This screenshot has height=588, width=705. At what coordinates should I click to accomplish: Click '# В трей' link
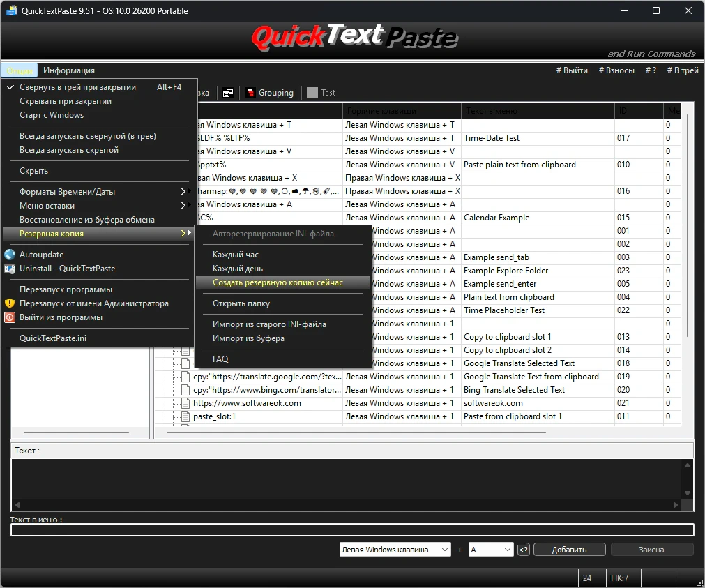pos(683,70)
